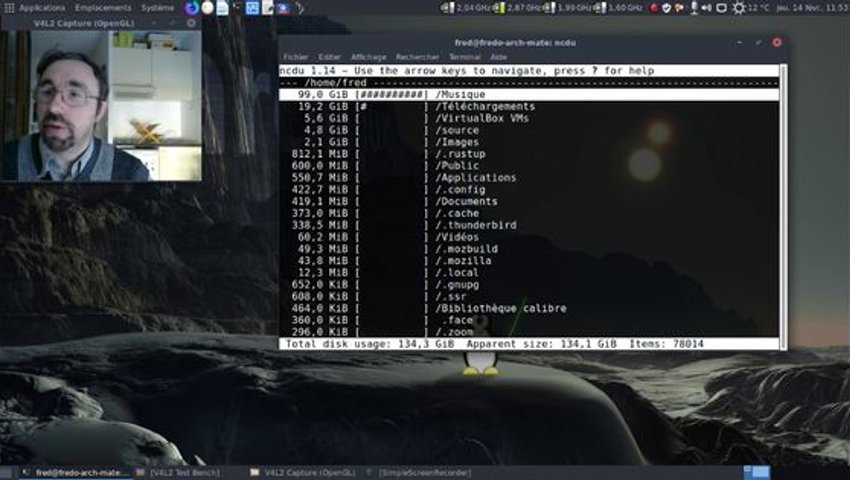Screen dimensions: 850x480
Task: Select the /Téléchargements row in ncdu
Action: pos(529,106)
